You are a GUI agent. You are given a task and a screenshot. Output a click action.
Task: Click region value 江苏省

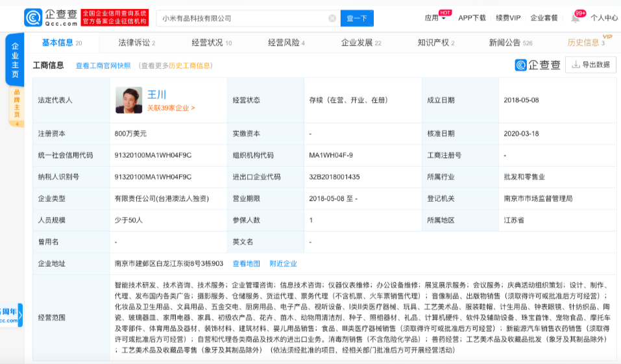514,220
